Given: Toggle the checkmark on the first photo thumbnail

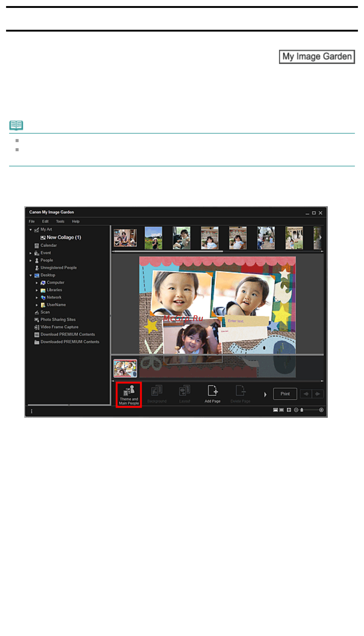Looking at the screenshot, I should point(117,243).
